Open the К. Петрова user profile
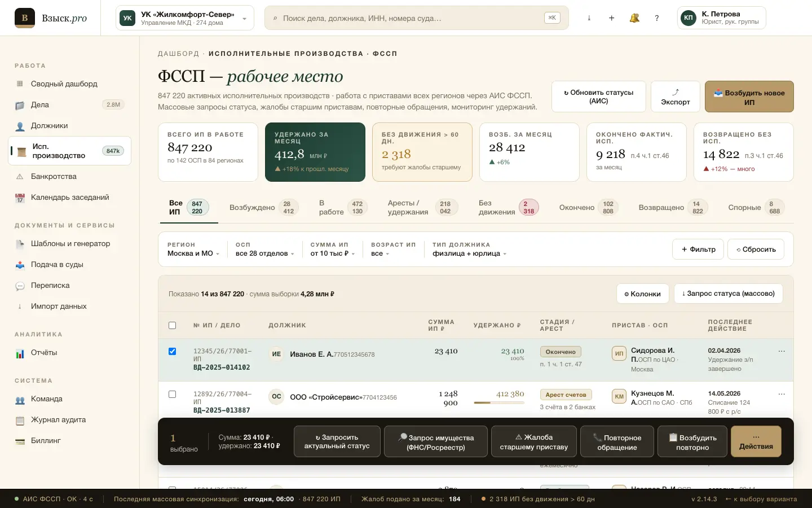 tap(722, 18)
